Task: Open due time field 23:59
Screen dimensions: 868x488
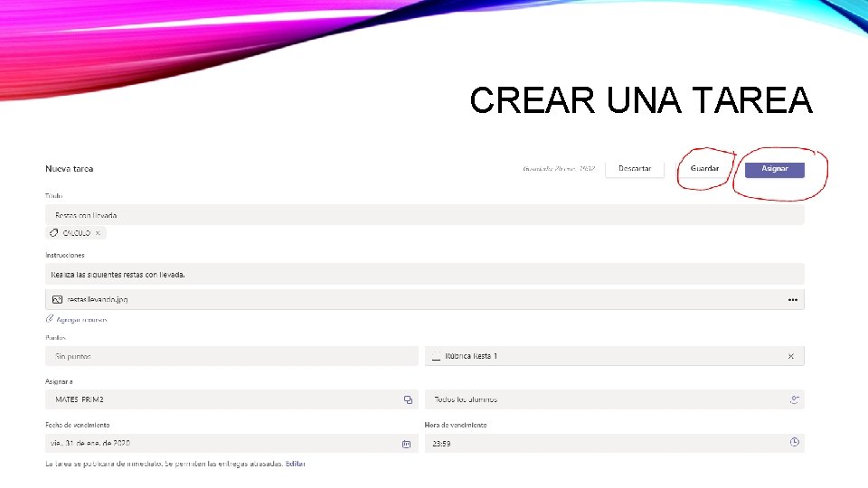Action: pyautogui.click(x=615, y=443)
